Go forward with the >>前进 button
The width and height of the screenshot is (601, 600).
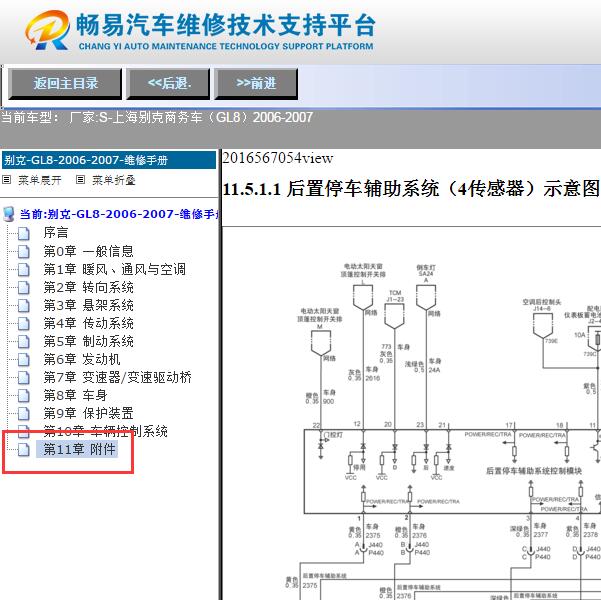tap(256, 84)
